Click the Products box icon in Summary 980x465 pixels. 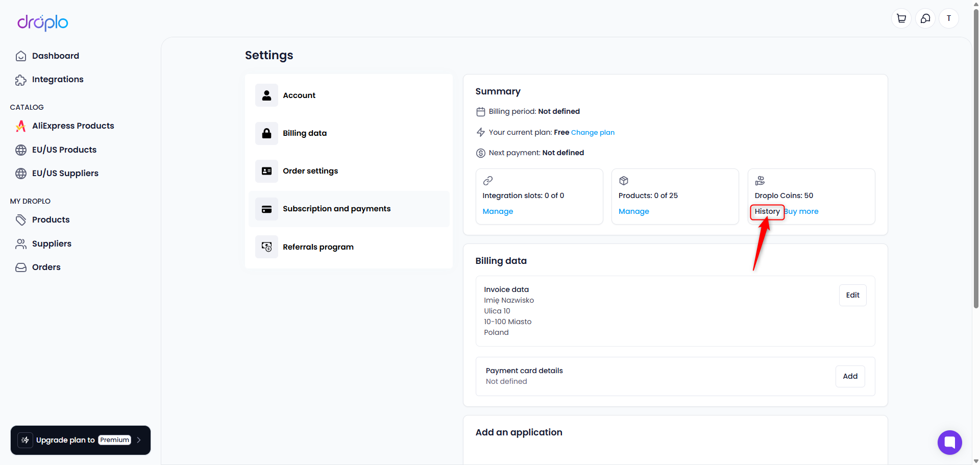(624, 181)
